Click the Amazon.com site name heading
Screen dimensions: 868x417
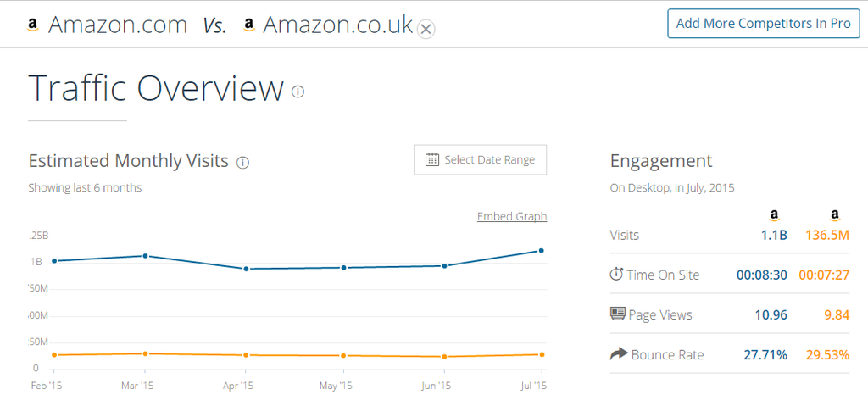coord(117,25)
